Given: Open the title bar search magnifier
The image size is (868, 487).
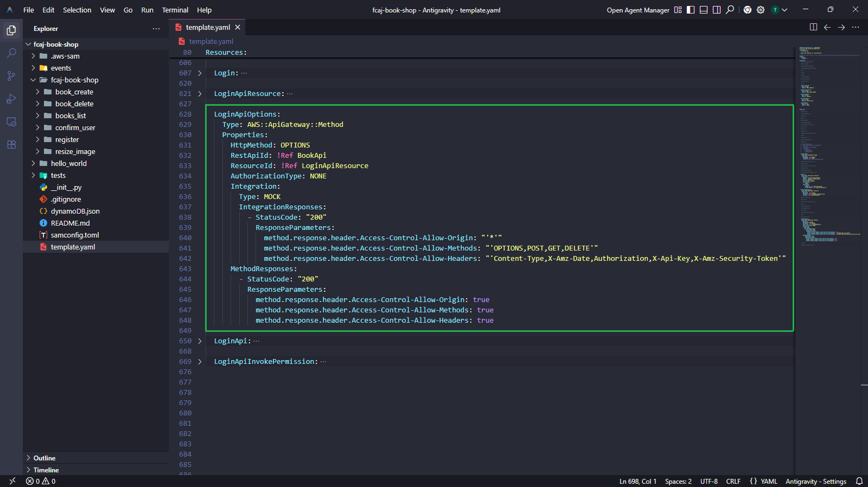Looking at the screenshot, I should 730,10.
